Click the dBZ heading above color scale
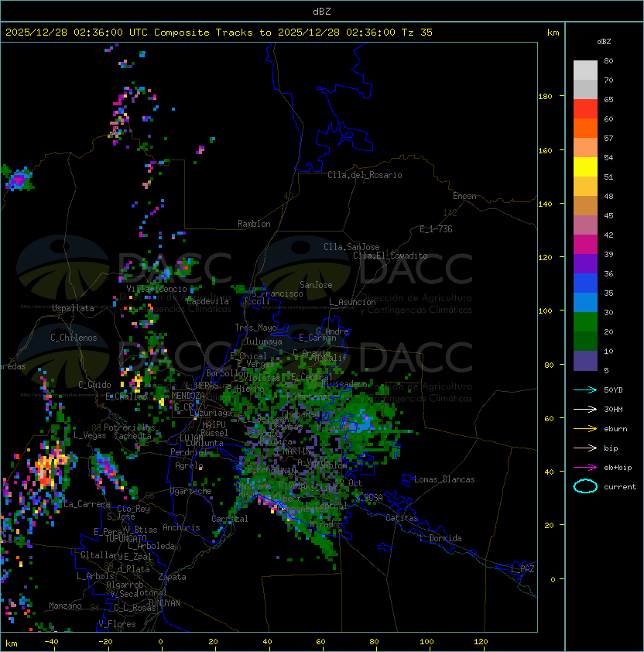The height and width of the screenshot is (652, 644). pos(604,42)
